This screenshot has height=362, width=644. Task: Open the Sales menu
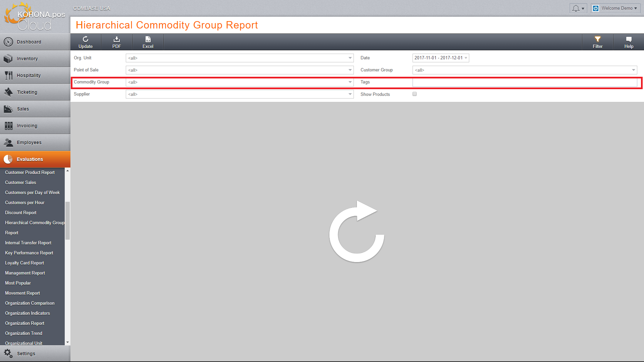pyautogui.click(x=35, y=109)
